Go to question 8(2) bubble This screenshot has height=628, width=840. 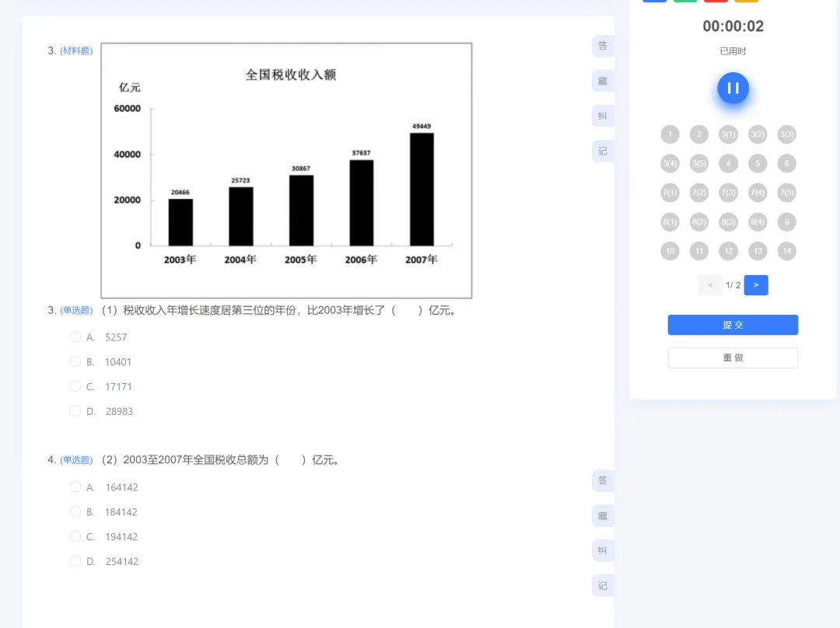[699, 222]
